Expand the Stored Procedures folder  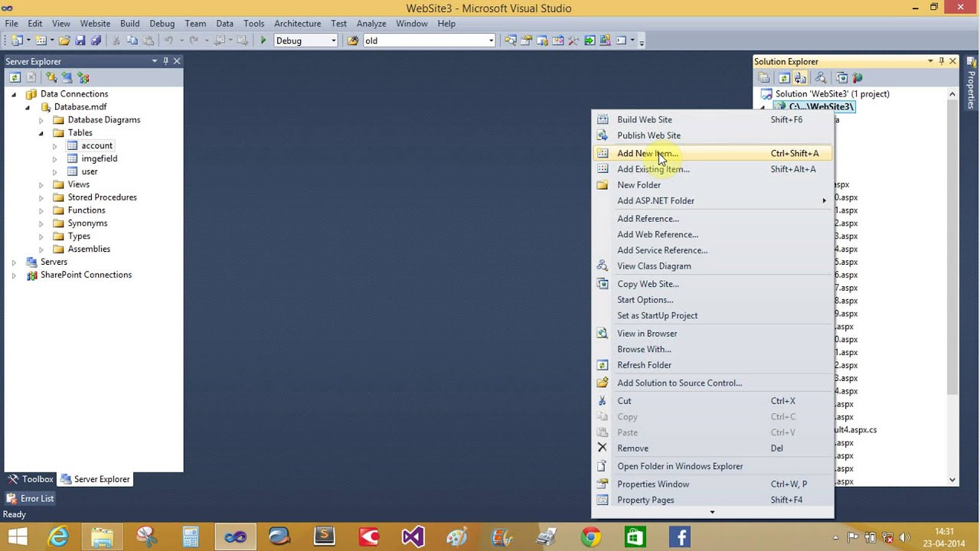[41, 197]
